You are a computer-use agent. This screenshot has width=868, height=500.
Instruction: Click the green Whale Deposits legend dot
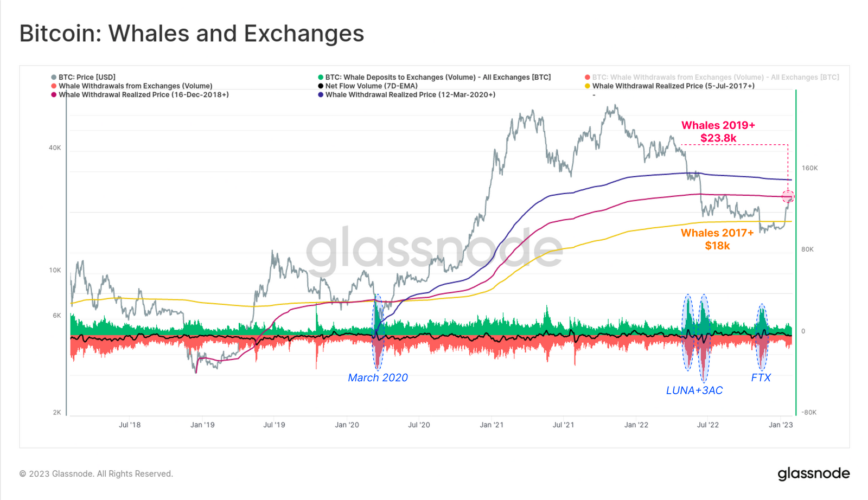(x=321, y=77)
